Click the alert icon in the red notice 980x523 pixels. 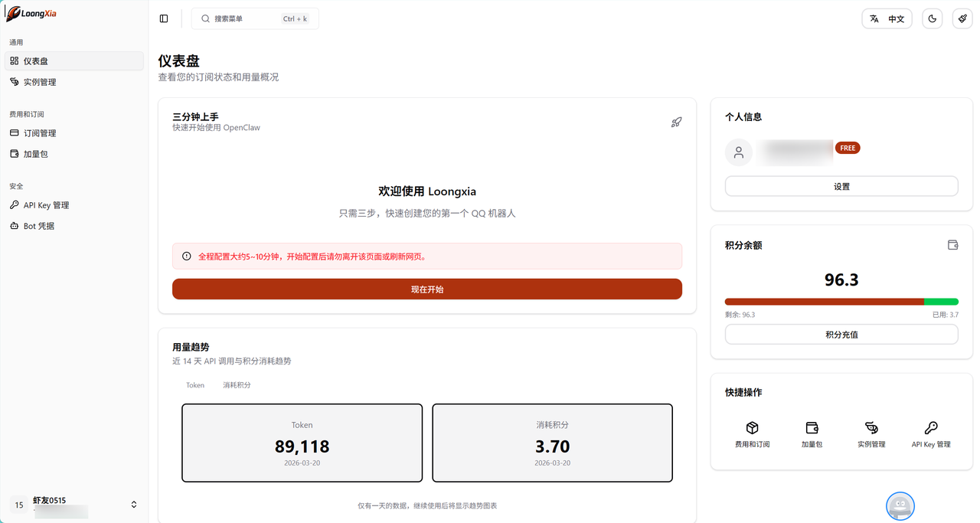[x=187, y=257]
